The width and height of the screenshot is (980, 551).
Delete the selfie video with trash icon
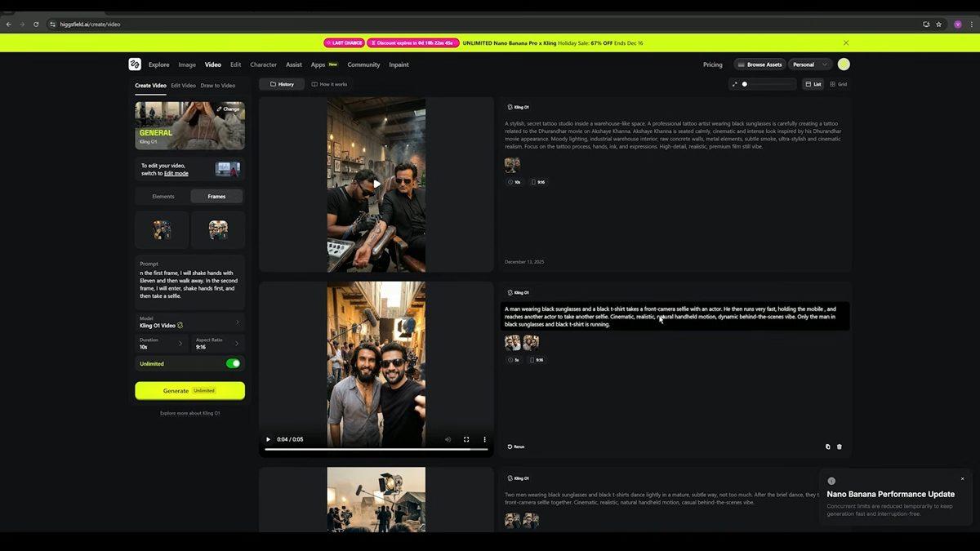[840, 447]
